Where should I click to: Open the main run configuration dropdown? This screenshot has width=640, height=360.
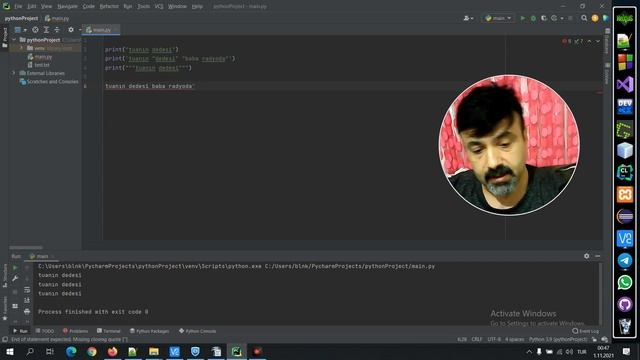pyautogui.click(x=498, y=18)
